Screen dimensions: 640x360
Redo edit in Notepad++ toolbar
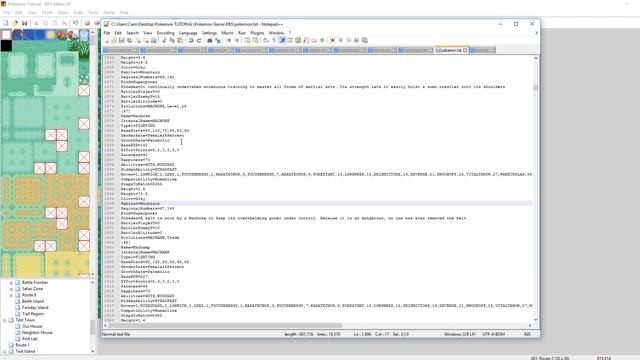click(x=199, y=40)
